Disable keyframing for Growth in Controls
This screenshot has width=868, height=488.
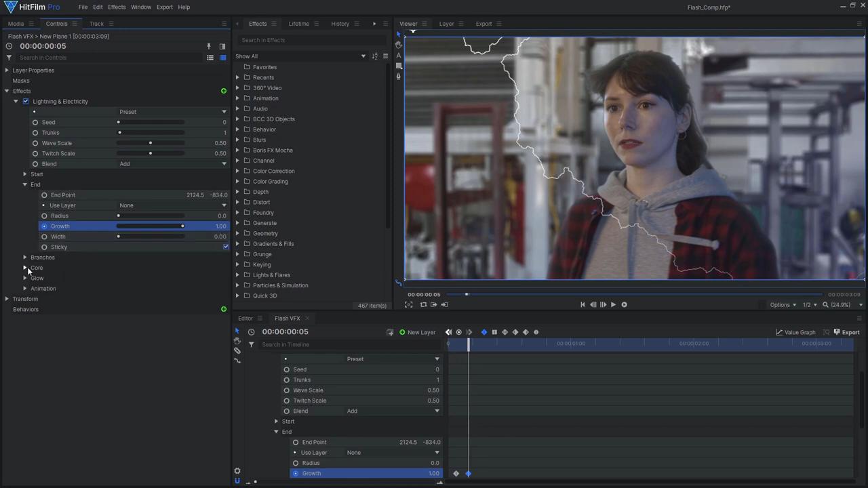point(44,226)
